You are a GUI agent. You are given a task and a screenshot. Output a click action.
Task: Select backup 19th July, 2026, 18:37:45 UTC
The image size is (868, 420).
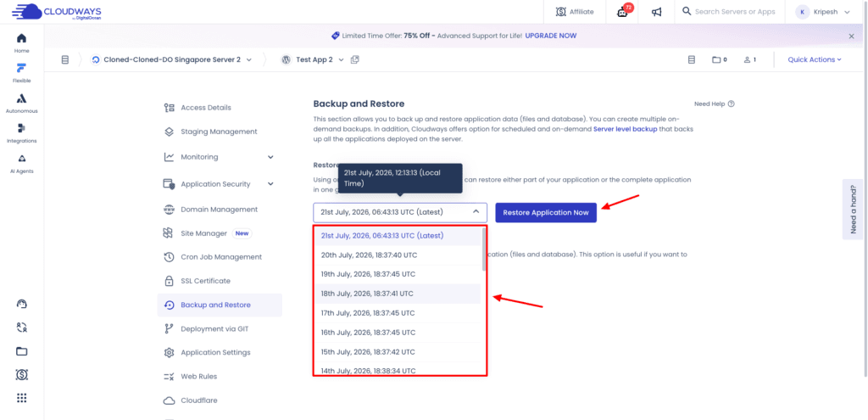pyautogui.click(x=398, y=274)
